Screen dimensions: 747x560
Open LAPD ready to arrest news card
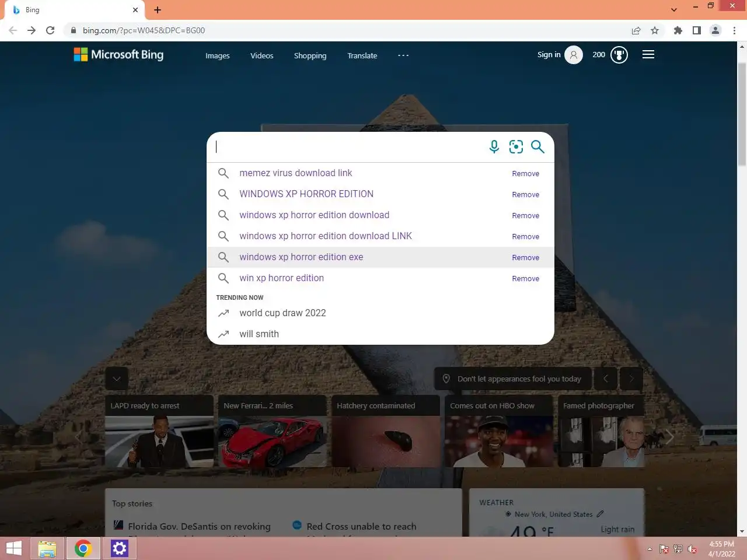coord(159,431)
